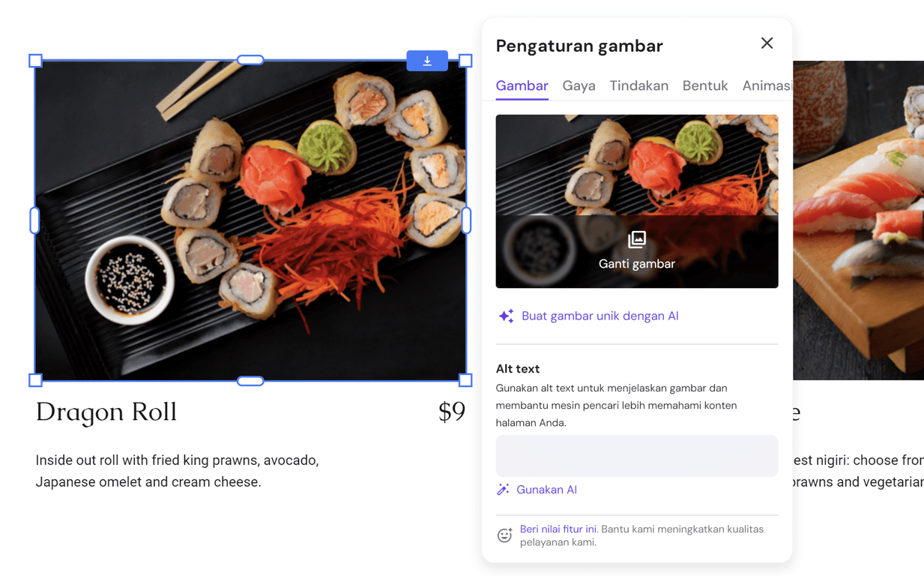924x576 pixels.
Task: Click the sparkles icon beside "Buat gambar unik"
Action: pyautogui.click(x=506, y=316)
